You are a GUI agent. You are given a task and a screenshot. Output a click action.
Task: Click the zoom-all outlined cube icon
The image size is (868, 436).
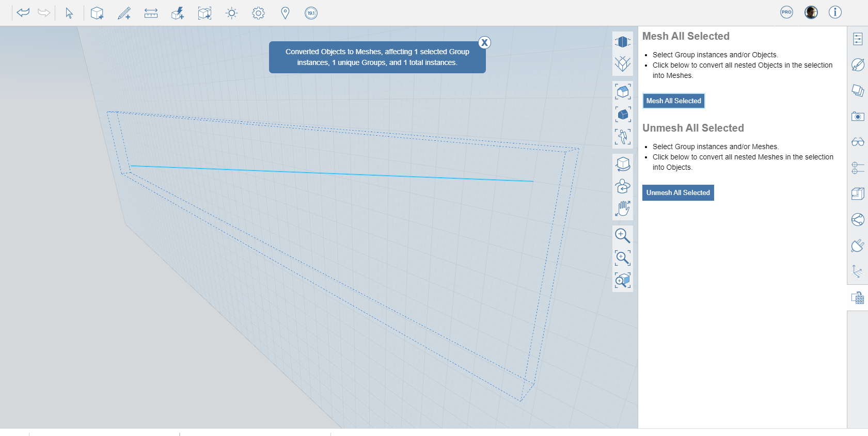coord(623,92)
